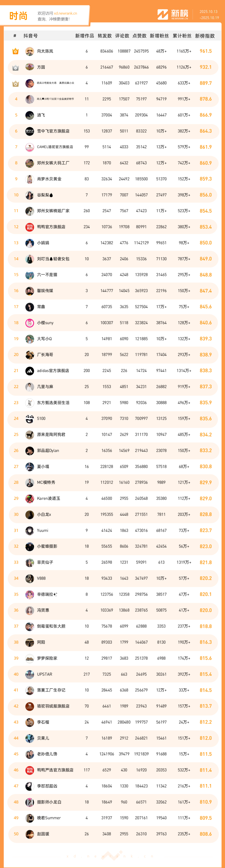Image resolution: width=225 pixels, height=868 pixels.
Task: Click the CAMEL骆驼官方旗舰店 brand logo
Action: tap(30, 147)
